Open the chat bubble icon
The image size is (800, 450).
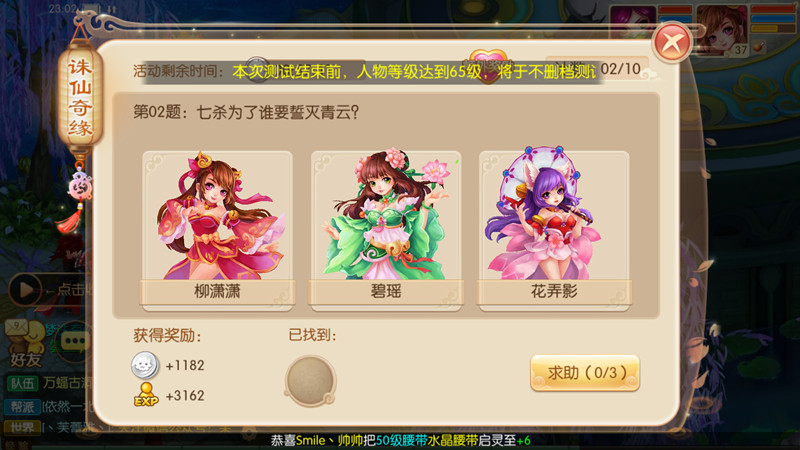75,341
